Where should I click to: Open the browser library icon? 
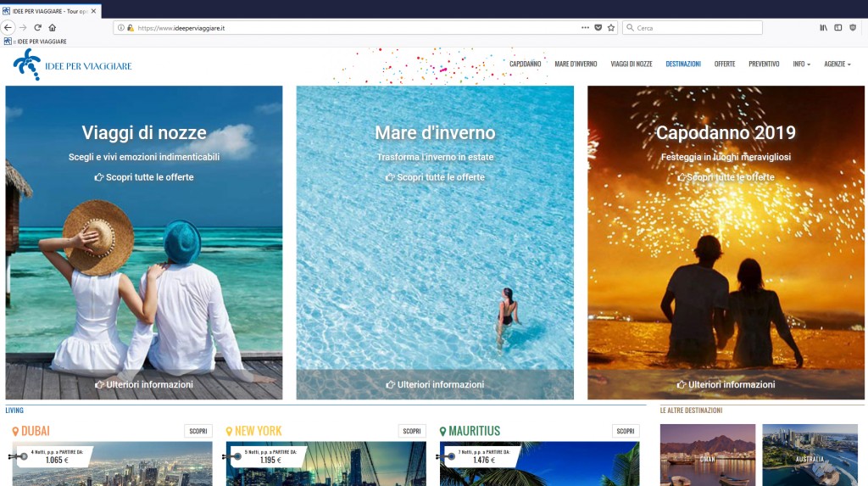point(823,27)
